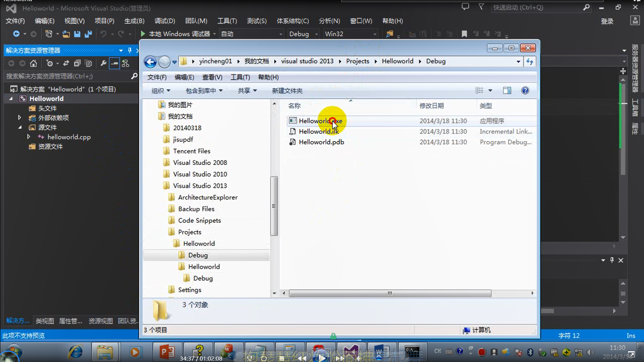Click the Save All toolbar icon
The width and height of the screenshot is (644, 362).
(88, 34)
